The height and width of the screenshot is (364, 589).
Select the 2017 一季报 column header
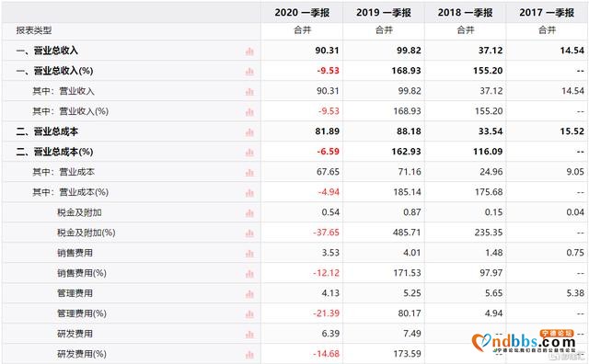(547, 13)
